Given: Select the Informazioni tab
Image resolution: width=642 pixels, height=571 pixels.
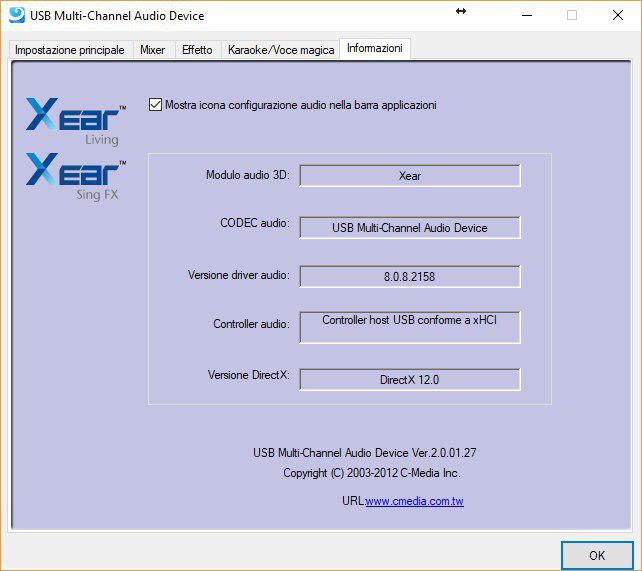Looking at the screenshot, I should coord(375,48).
